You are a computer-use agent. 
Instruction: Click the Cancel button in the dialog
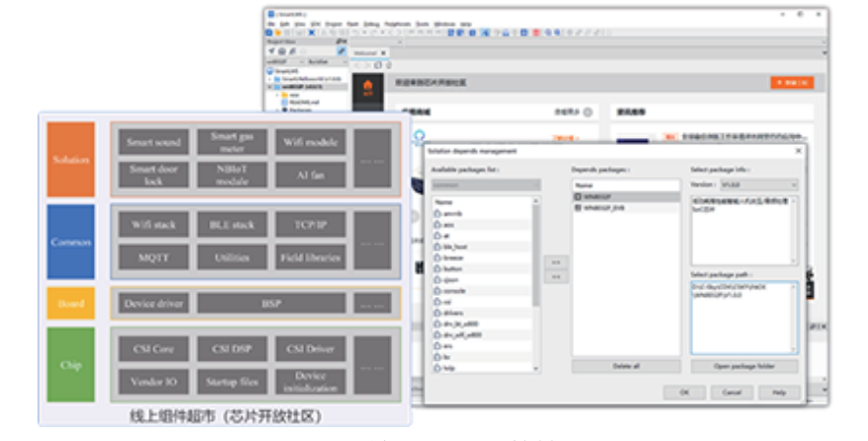tap(732, 393)
